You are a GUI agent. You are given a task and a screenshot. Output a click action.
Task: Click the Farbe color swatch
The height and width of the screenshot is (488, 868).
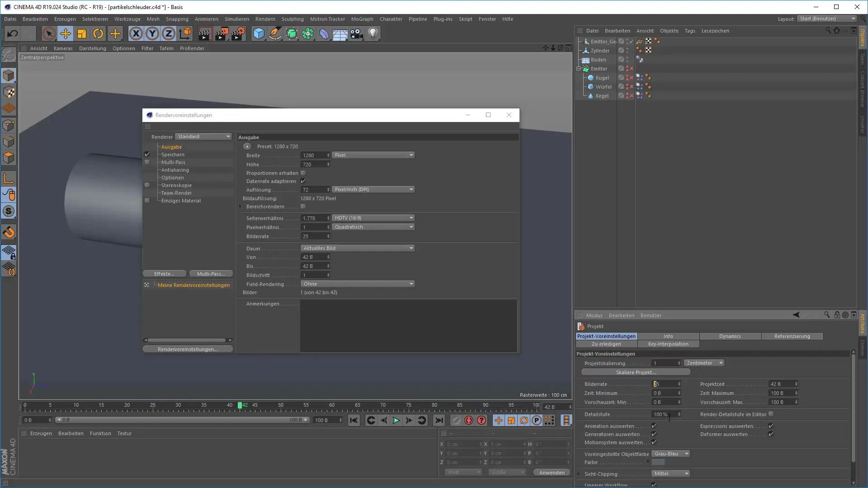(x=658, y=462)
